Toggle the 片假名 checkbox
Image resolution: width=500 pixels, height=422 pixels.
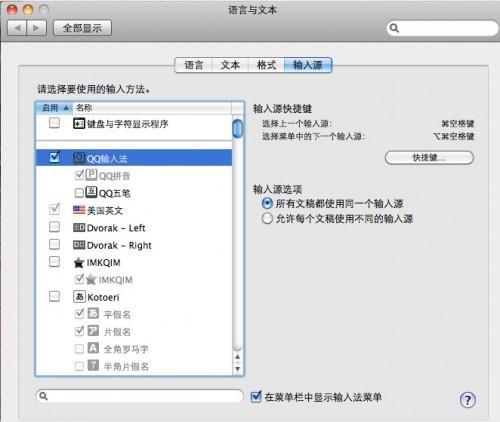(x=79, y=331)
